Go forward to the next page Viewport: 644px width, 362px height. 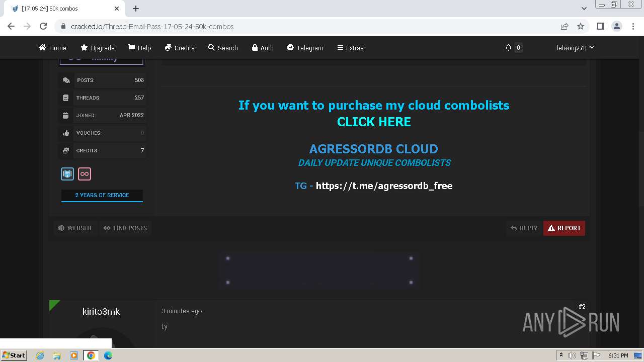27,26
